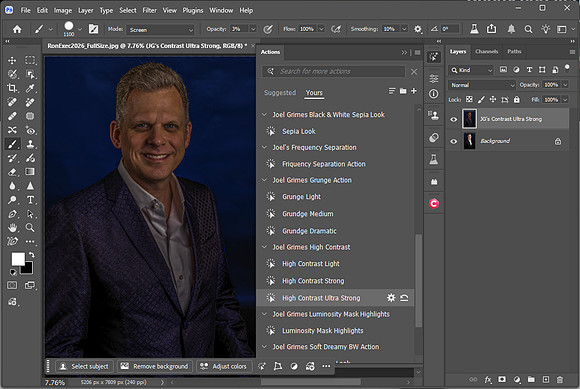Open settings gear for High Contrast Ultra Strong
Screen dimensions: 580x389
(391, 298)
